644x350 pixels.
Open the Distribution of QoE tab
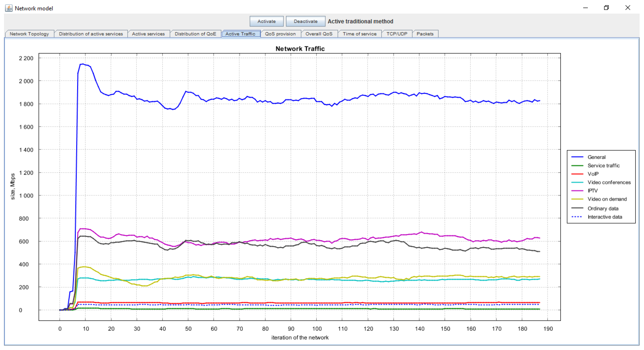tap(195, 34)
